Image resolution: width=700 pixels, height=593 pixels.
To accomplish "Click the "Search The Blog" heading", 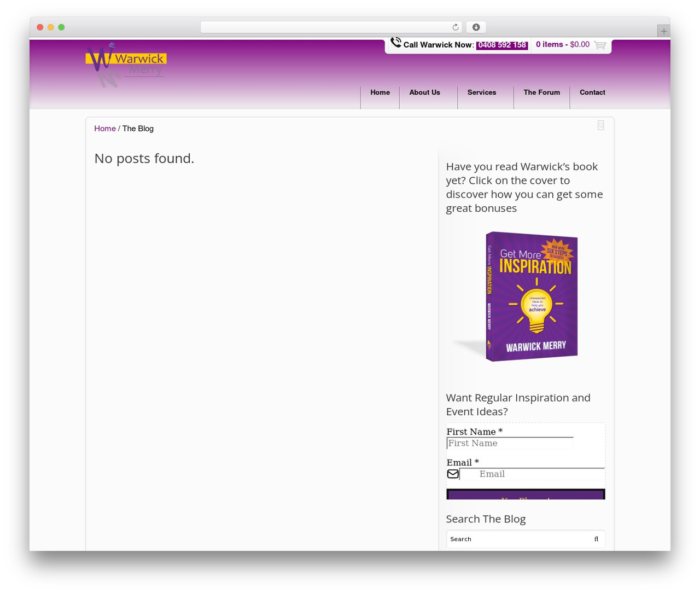I will tap(486, 519).
